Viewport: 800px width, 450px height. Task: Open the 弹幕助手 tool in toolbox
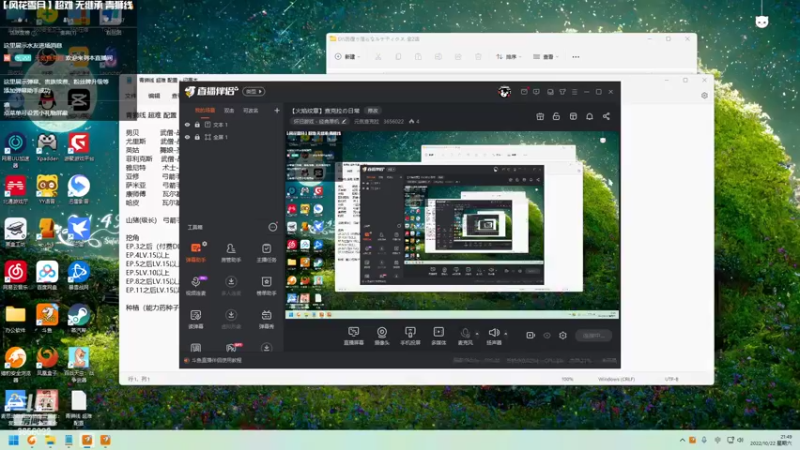pyautogui.click(x=196, y=252)
